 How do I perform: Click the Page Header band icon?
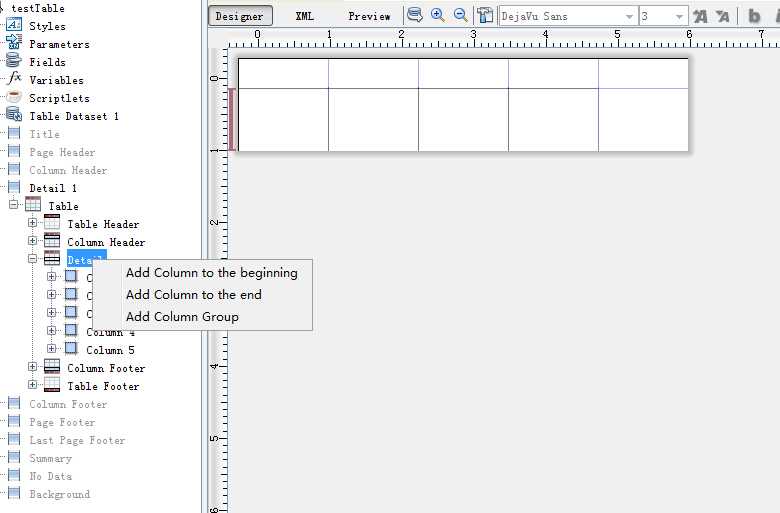pos(14,151)
